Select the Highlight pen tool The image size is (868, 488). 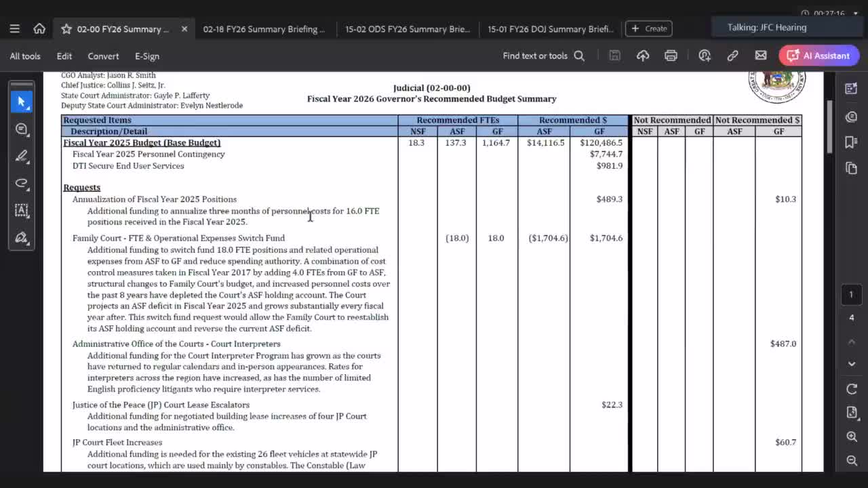tap(21, 156)
